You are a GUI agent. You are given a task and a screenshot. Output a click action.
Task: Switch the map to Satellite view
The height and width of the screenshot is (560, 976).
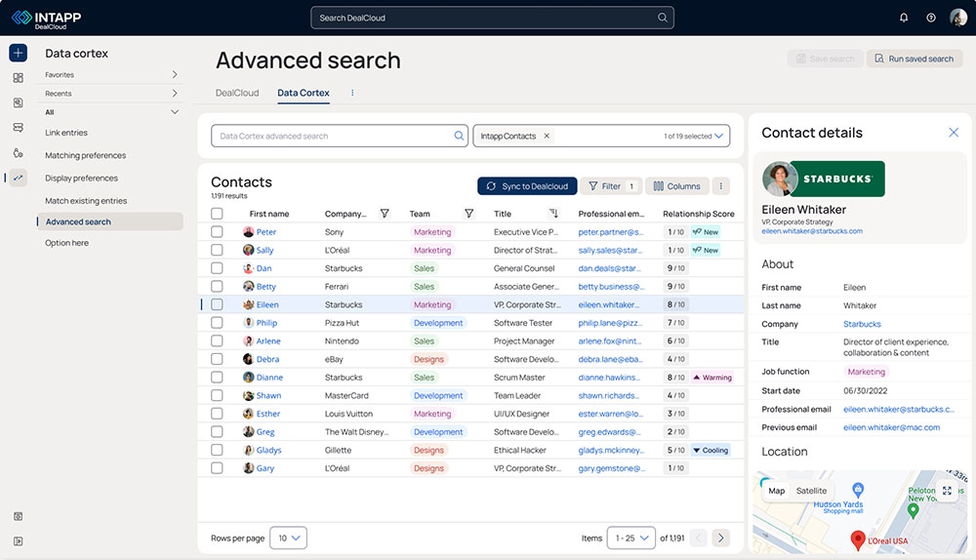click(x=811, y=491)
